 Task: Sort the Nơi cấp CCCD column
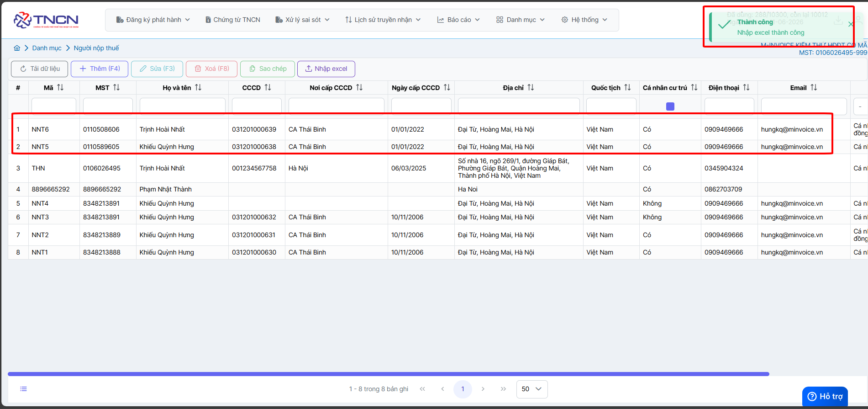359,87
